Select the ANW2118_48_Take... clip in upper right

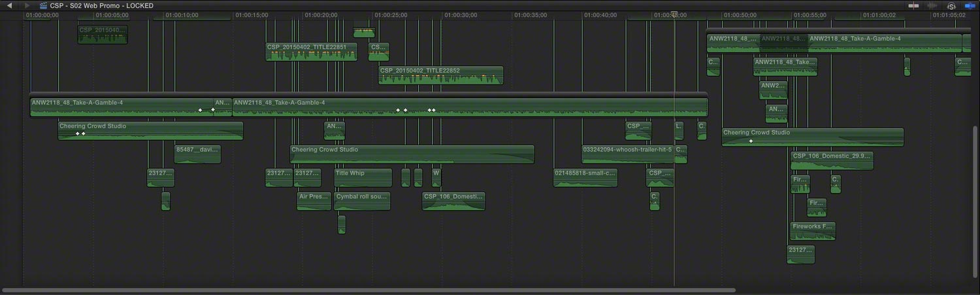(x=785, y=66)
